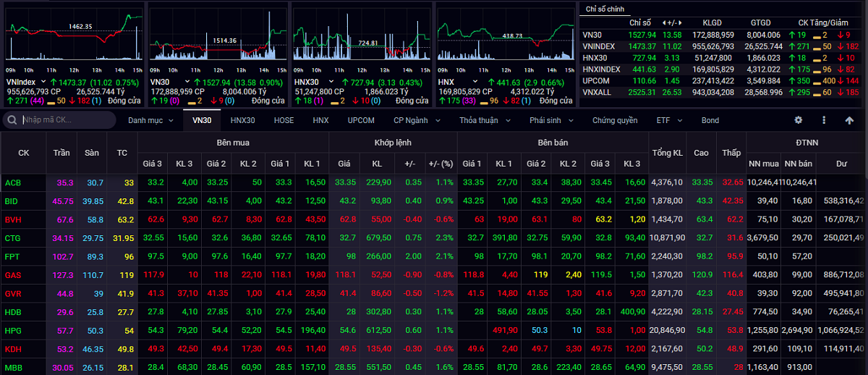Click the Chỉ số chính tab
Viewport: 868px width, 375px height.
(x=605, y=9)
